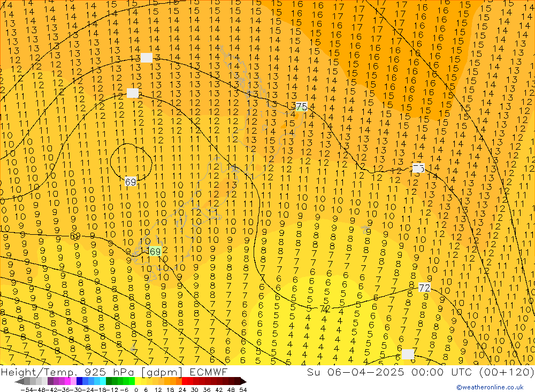Click the gray left arrow end of the color scale

(x=19, y=381)
